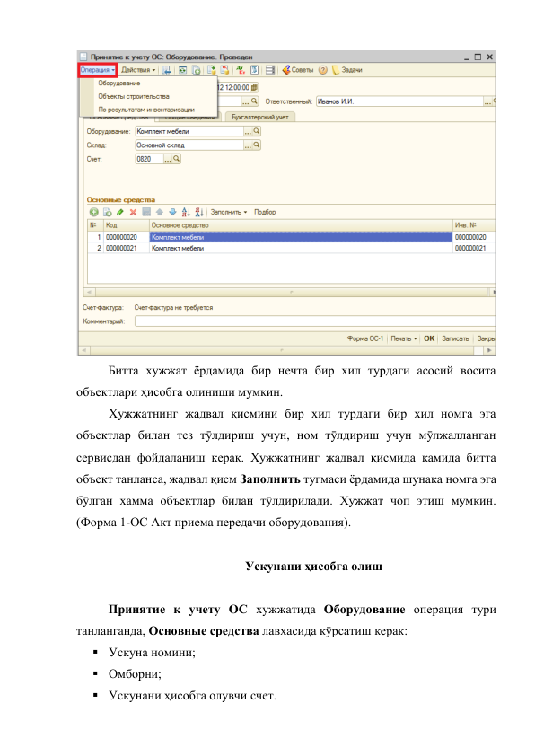This screenshot has height=756, width=535.
Task: Click the gray finish editing icon
Action: (146, 212)
